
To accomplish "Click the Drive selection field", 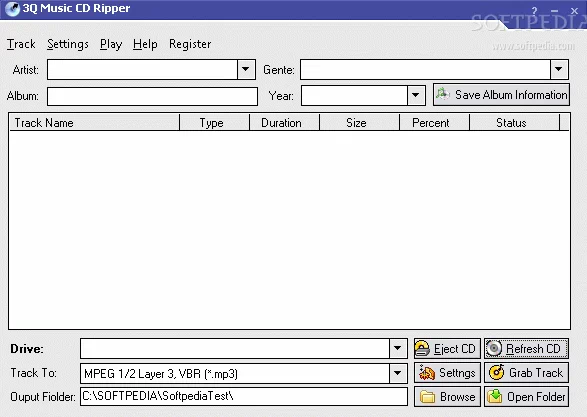I will 235,348.
